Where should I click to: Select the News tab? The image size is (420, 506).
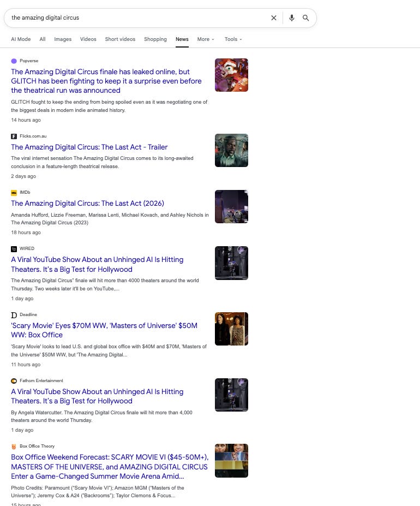[182, 39]
